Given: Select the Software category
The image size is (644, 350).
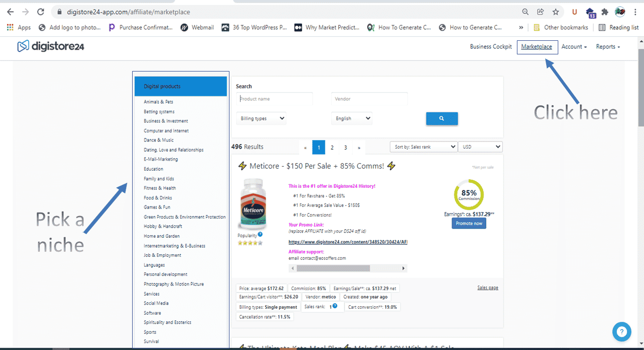Looking at the screenshot, I should point(152,313).
